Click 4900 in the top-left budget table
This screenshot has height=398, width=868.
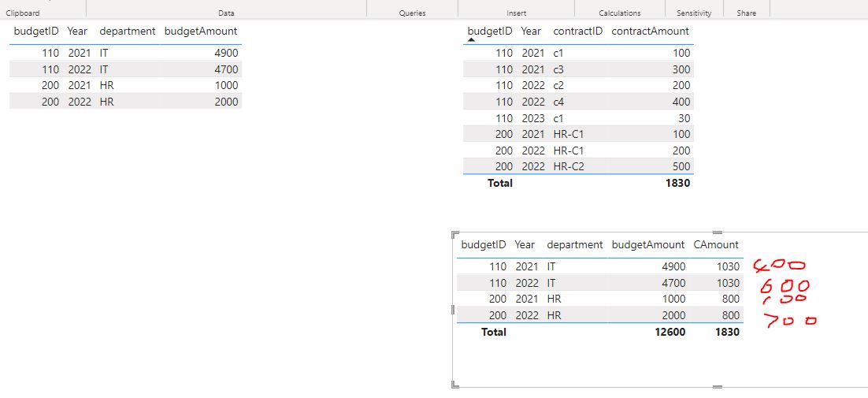click(226, 53)
